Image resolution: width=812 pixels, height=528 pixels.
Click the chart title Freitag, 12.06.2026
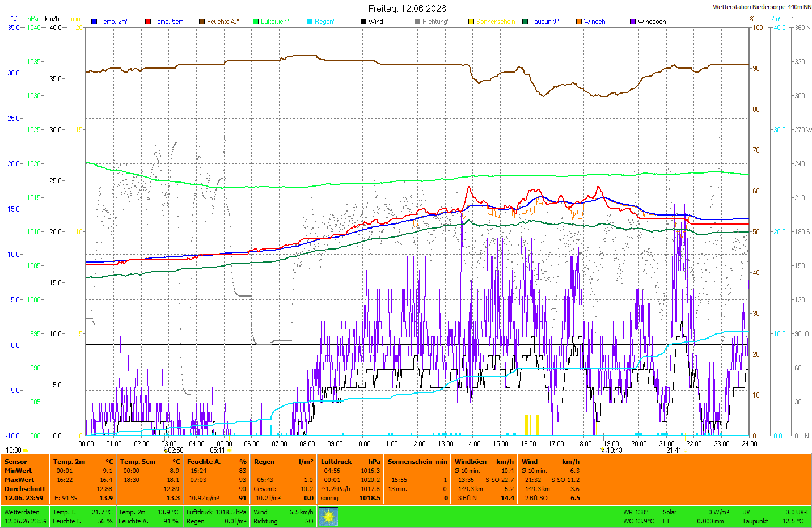click(407, 9)
